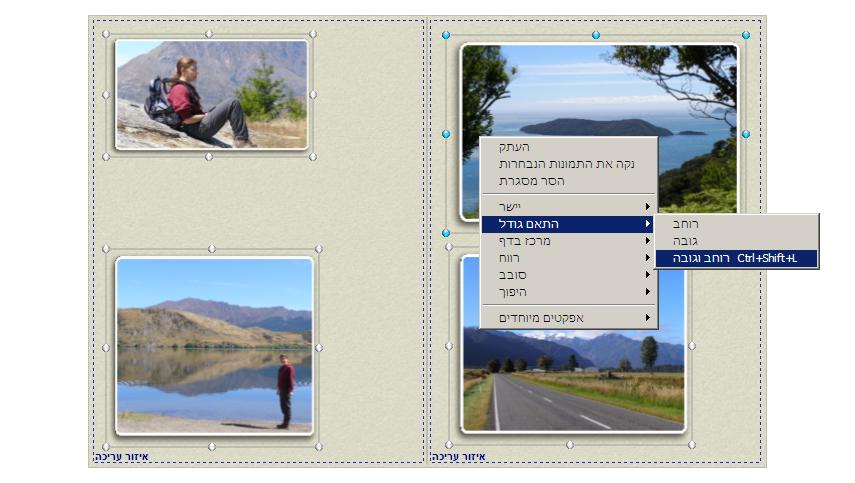Image resolution: width=855 pixels, height=483 pixels.
Task: Choose גובה (Height) in the submenu
Action: pos(737,241)
